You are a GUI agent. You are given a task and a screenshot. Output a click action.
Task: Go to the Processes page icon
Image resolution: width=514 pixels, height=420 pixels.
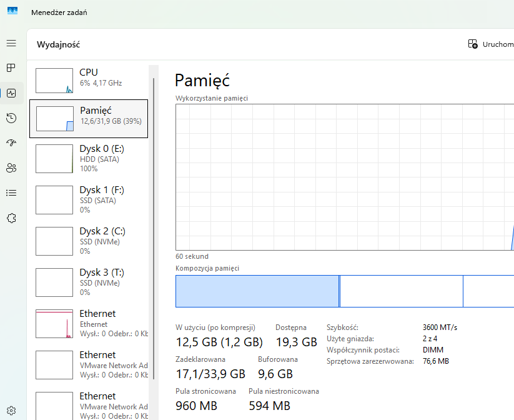click(x=11, y=68)
